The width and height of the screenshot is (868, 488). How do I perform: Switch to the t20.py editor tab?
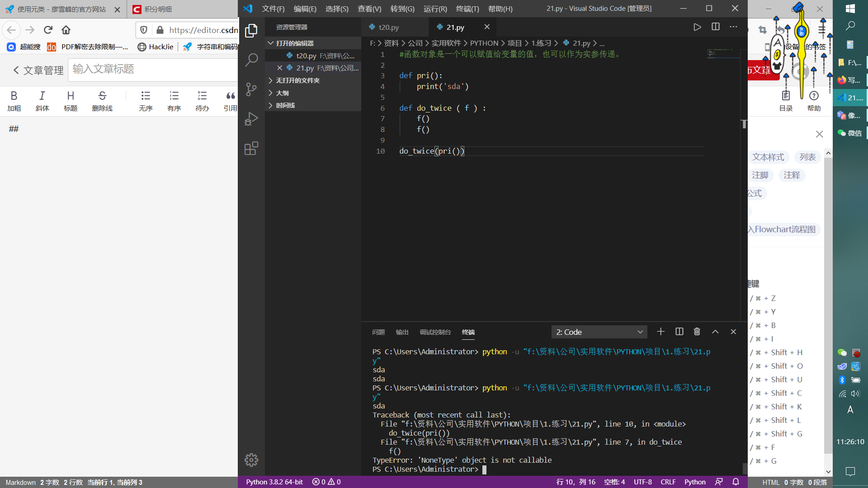click(x=388, y=27)
